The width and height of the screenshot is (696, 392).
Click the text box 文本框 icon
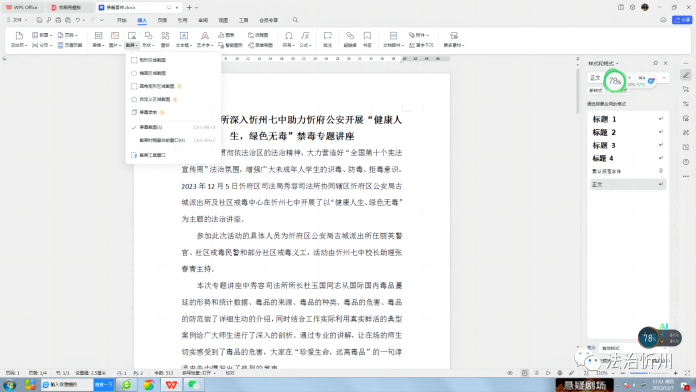click(183, 36)
